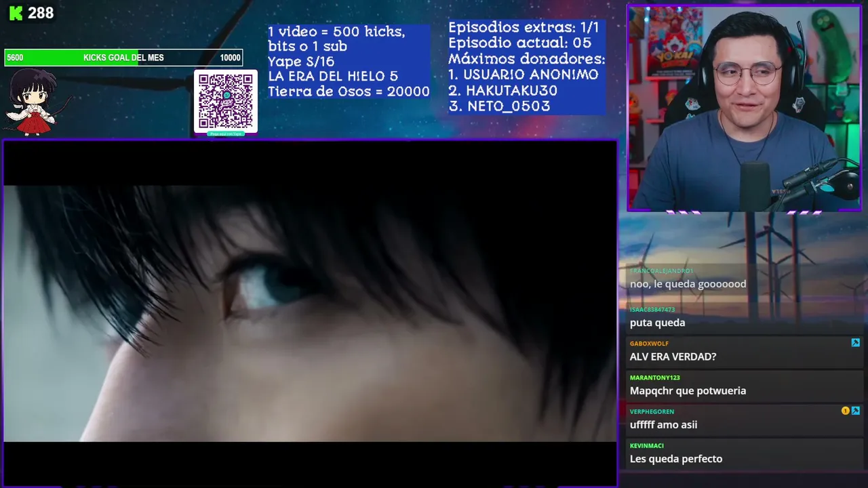Click the MARANTONY123 chat username

(654, 378)
